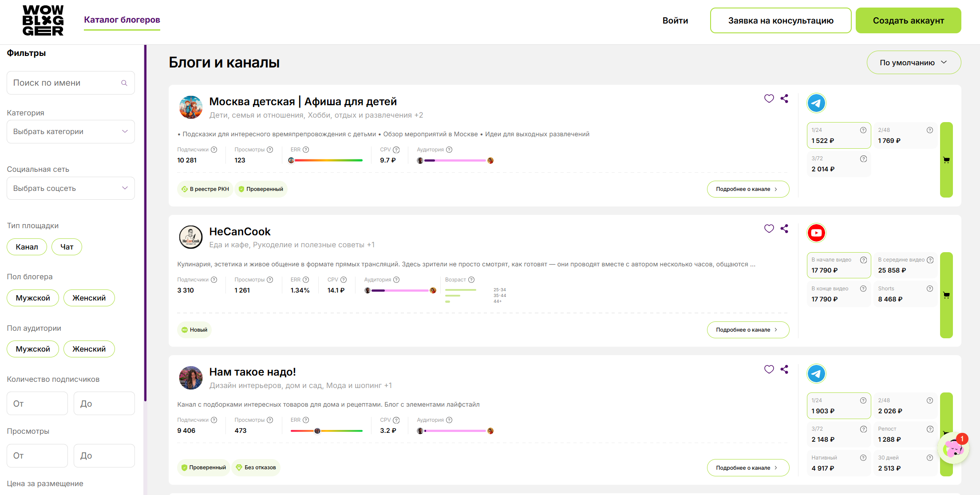Toggle Канал platform type filter
Viewport: 980px width, 495px height.
point(27,247)
